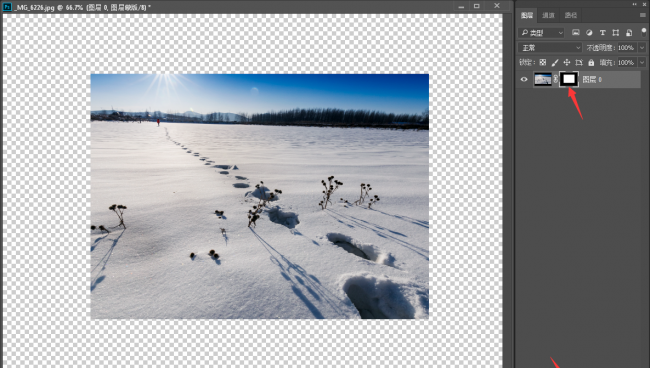Prevent auto-nesting with the artboard lock icon
Image resolution: width=650 pixels, height=368 pixels.
[x=579, y=63]
